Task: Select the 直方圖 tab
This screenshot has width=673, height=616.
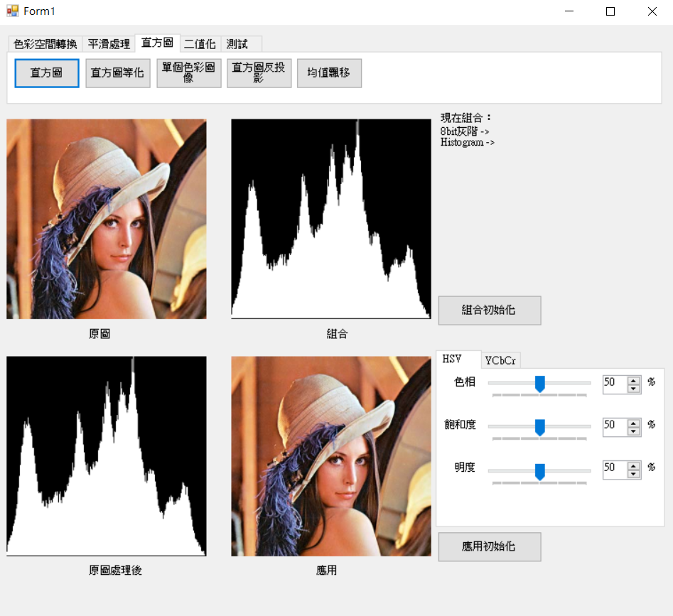Action: point(157,43)
